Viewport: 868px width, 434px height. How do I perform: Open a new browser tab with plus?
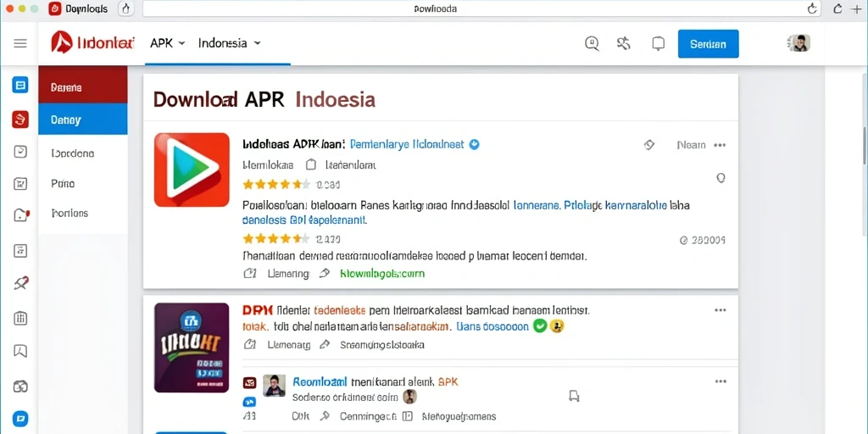coord(856,8)
